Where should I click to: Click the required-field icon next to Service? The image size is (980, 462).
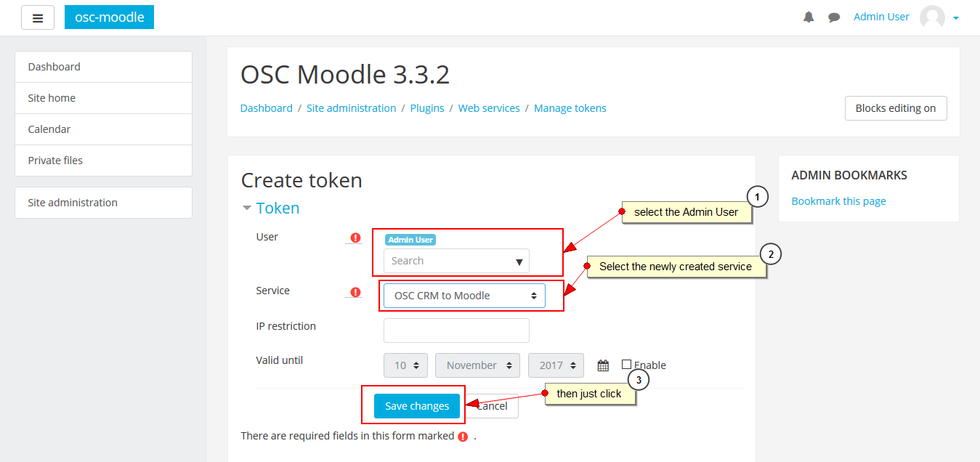pos(355,292)
